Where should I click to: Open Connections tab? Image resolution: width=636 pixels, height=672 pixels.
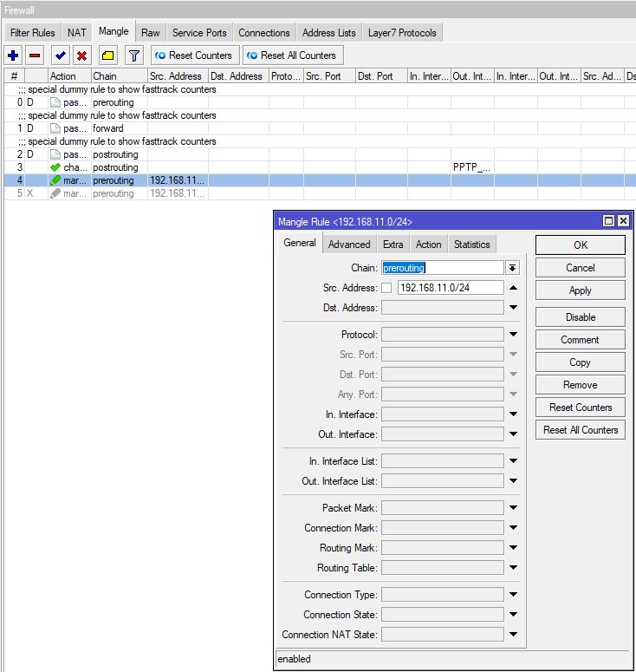pos(263,33)
